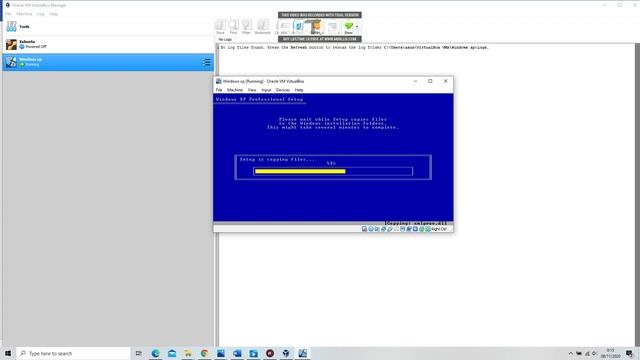Image resolution: width=640 pixels, height=360 pixels.
Task: Expand the dropdown arrow beside Show
Action: pyautogui.click(x=357, y=27)
